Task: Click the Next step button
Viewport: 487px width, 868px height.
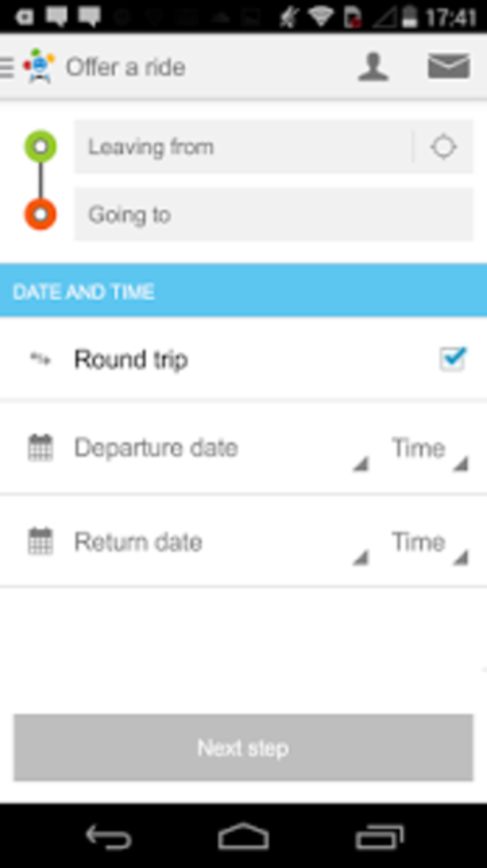Action: [x=243, y=747]
